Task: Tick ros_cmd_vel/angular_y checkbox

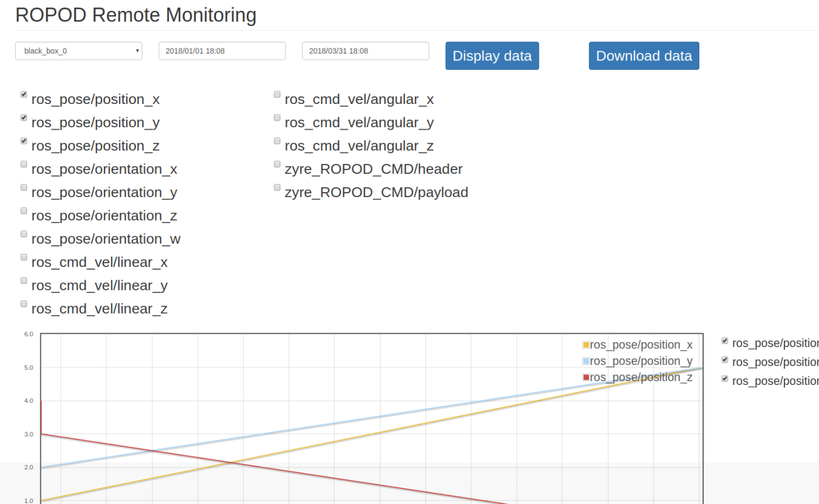Action: pos(277,118)
